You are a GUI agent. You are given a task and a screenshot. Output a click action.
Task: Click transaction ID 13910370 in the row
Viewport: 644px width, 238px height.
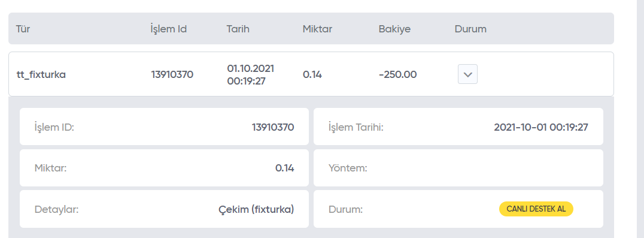point(172,75)
